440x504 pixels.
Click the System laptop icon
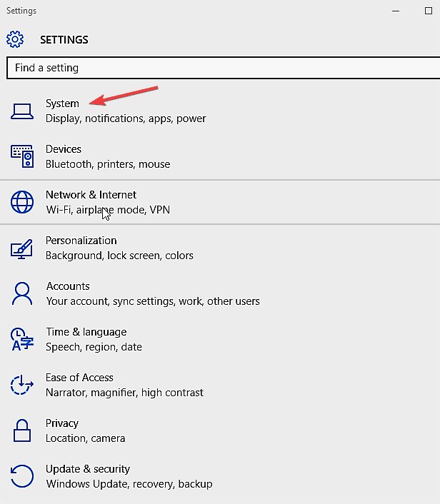(x=22, y=111)
